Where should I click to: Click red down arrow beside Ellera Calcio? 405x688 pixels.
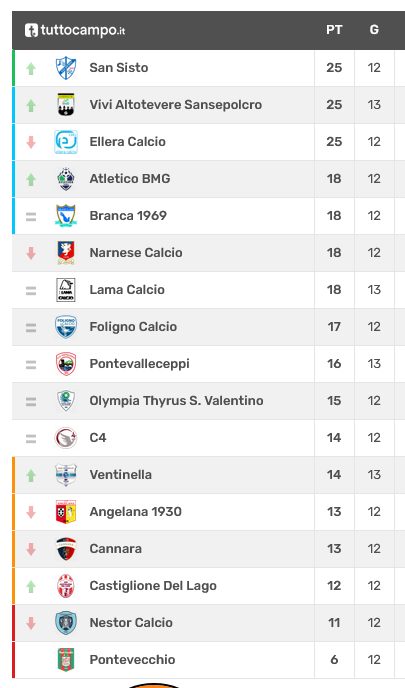[x=31, y=142]
